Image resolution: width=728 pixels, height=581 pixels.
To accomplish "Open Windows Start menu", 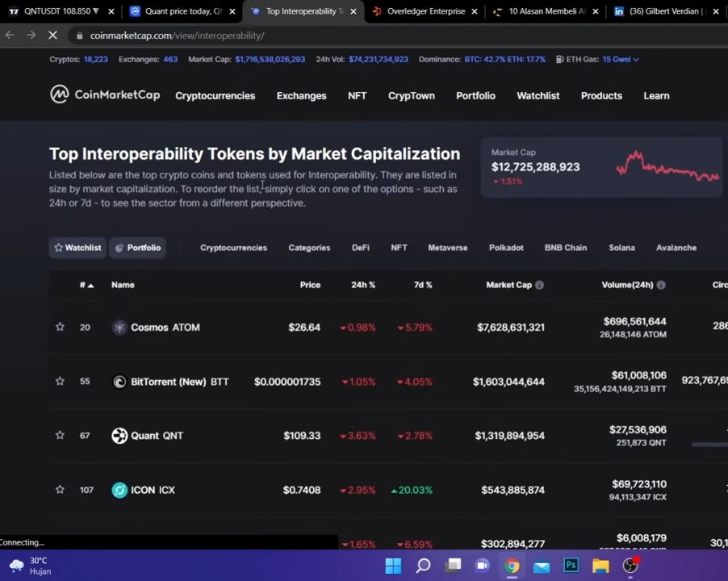I will tap(393, 566).
